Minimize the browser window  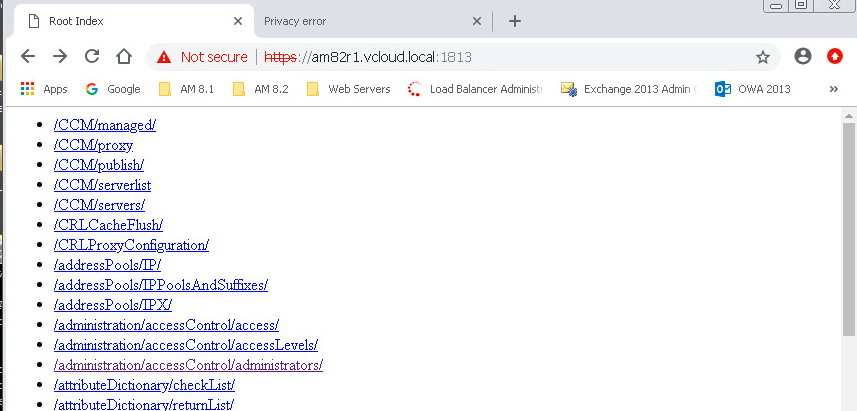[776, 5]
